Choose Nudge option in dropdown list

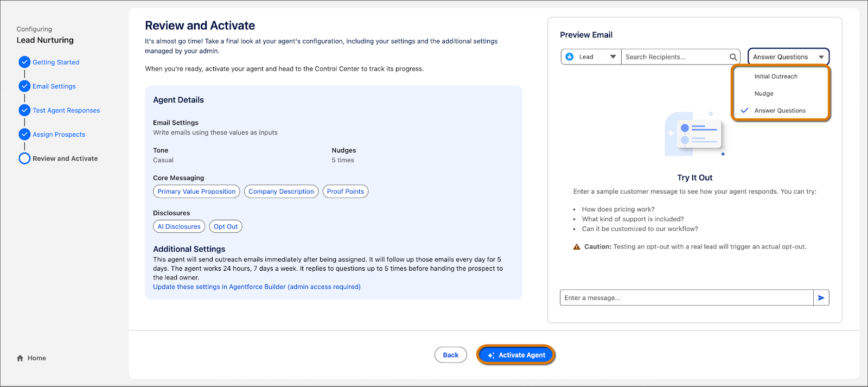point(764,94)
